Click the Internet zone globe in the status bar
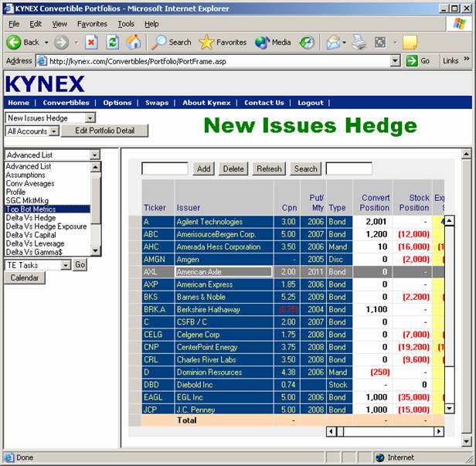This screenshot has height=466, width=476. pos(379,457)
